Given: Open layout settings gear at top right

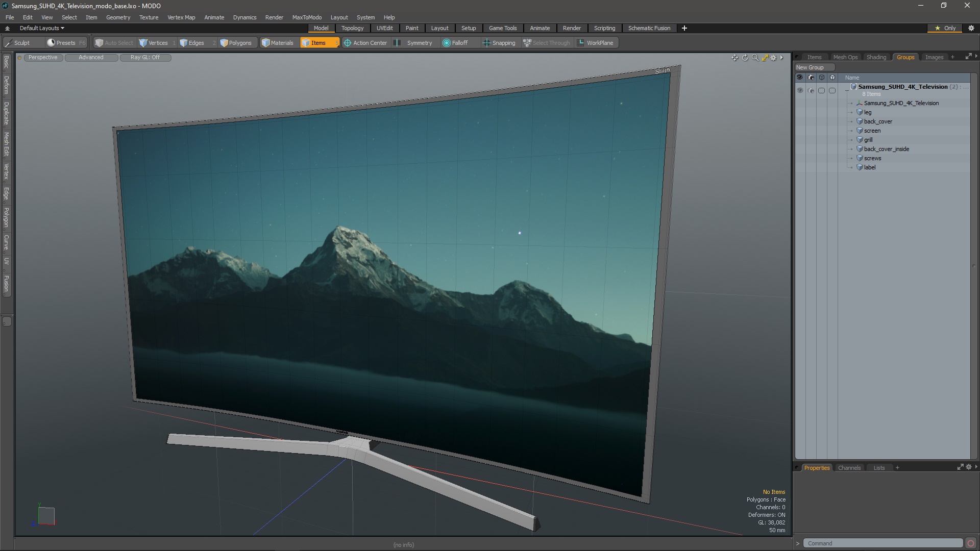Looking at the screenshot, I should pos(971,28).
